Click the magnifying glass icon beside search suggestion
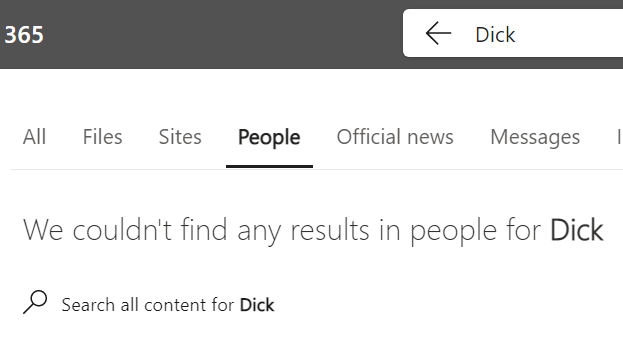 [35, 302]
